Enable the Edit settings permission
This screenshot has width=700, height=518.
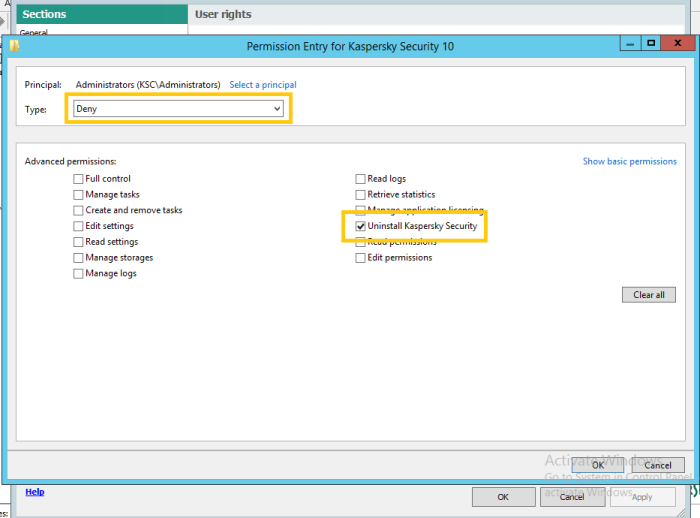point(78,226)
